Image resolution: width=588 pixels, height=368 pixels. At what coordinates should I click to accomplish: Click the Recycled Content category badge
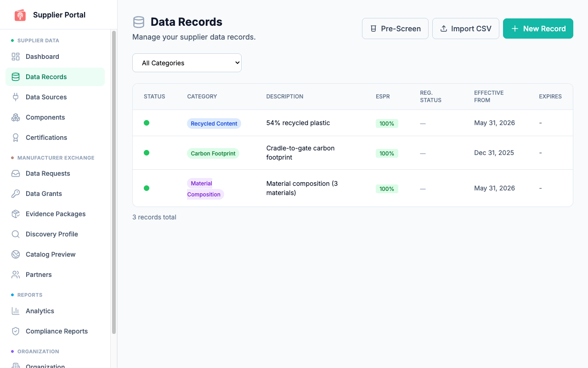point(214,123)
